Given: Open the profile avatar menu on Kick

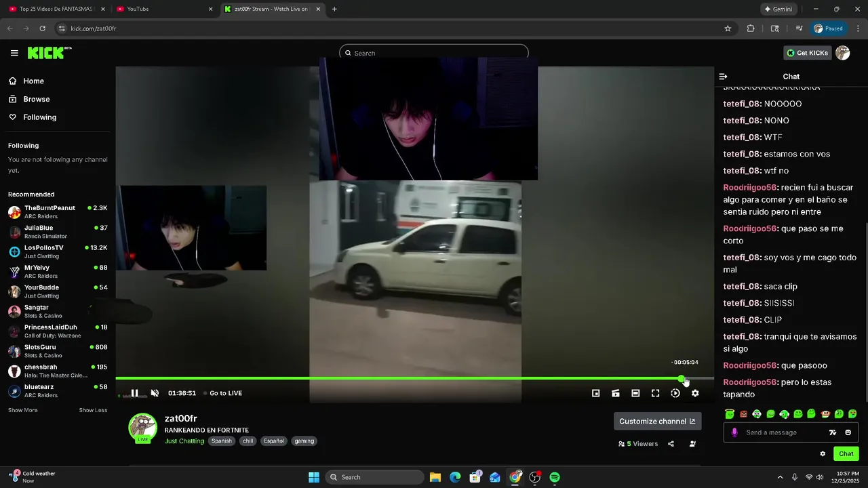Looking at the screenshot, I should pos(843,53).
